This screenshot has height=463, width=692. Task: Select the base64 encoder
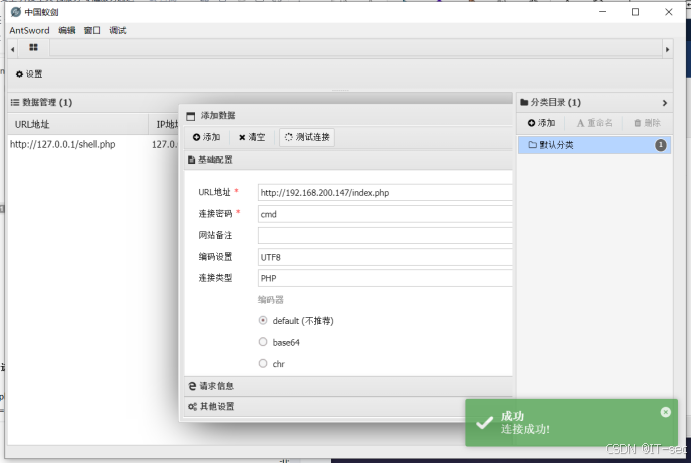point(263,342)
